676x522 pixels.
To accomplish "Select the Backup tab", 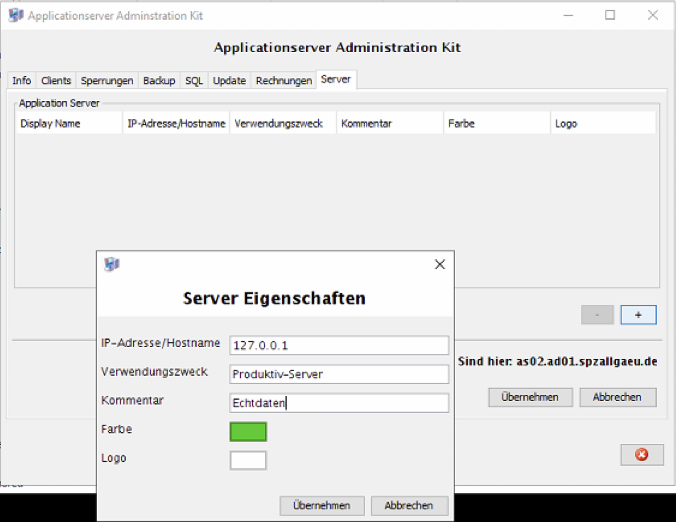I will click(x=159, y=81).
